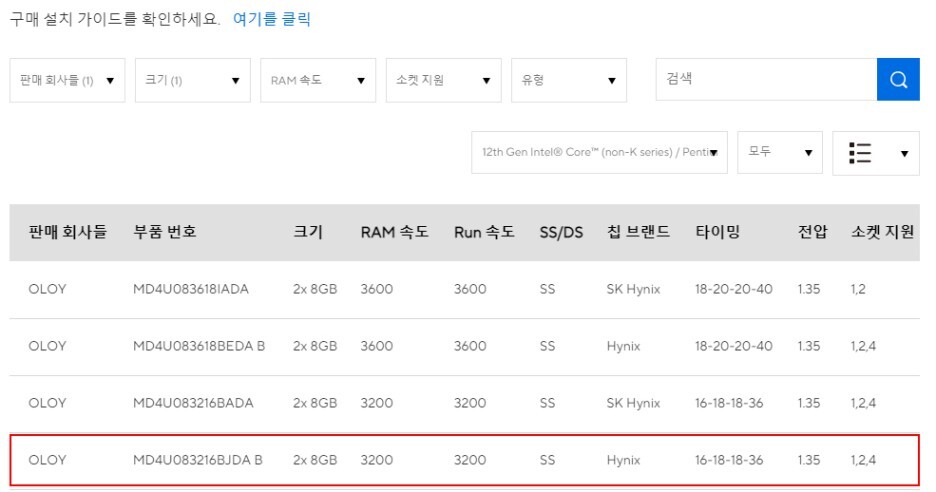
Task: Open the 모두 dropdown
Action: (x=780, y=153)
